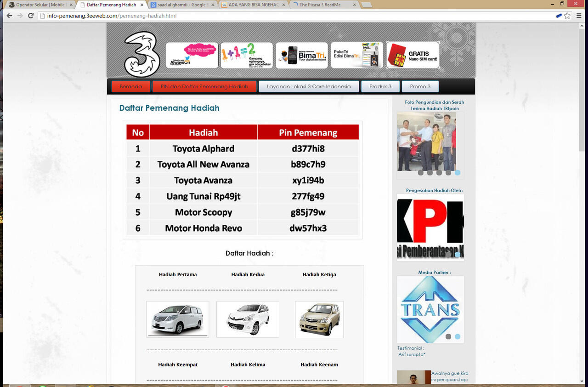Open the AlwaysOn banner image
Image resolution: width=588 pixels, height=387 pixels.
[192, 55]
